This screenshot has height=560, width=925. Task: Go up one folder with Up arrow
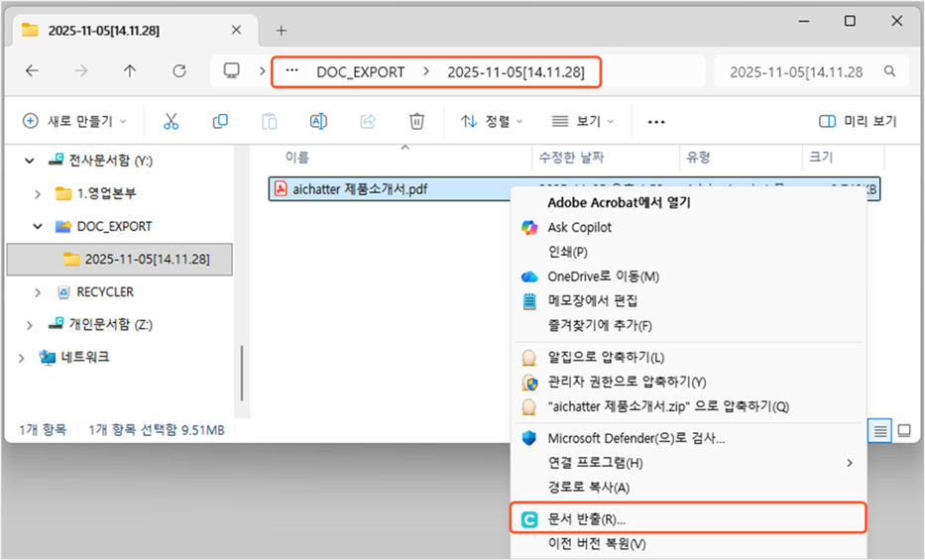point(130,71)
